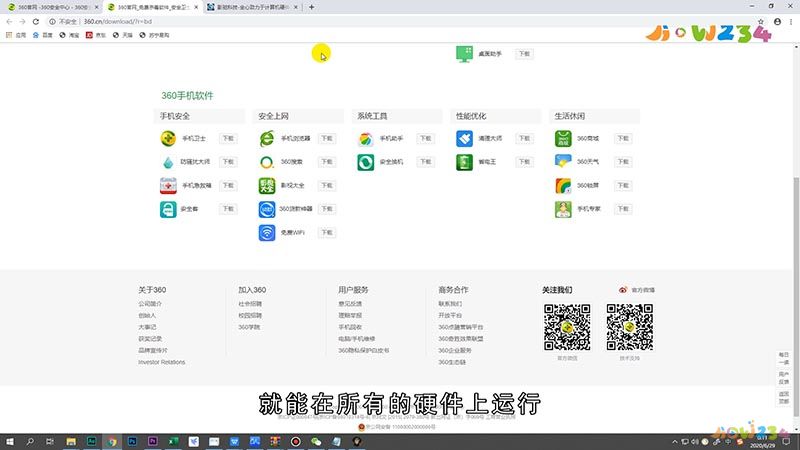800x450 pixels.
Task: Open the 360隐私保护白皮书 footer link
Action: (364, 351)
